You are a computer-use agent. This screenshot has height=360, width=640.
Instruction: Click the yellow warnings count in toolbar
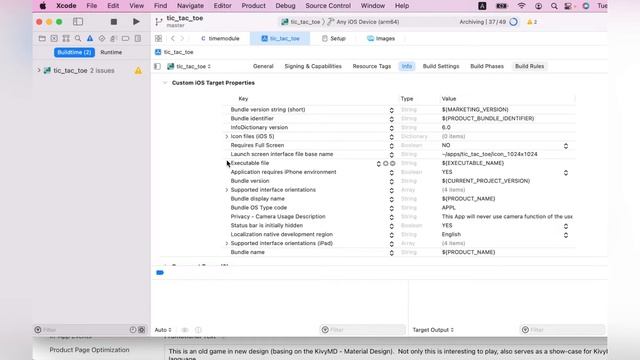pyautogui.click(x=532, y=22)
